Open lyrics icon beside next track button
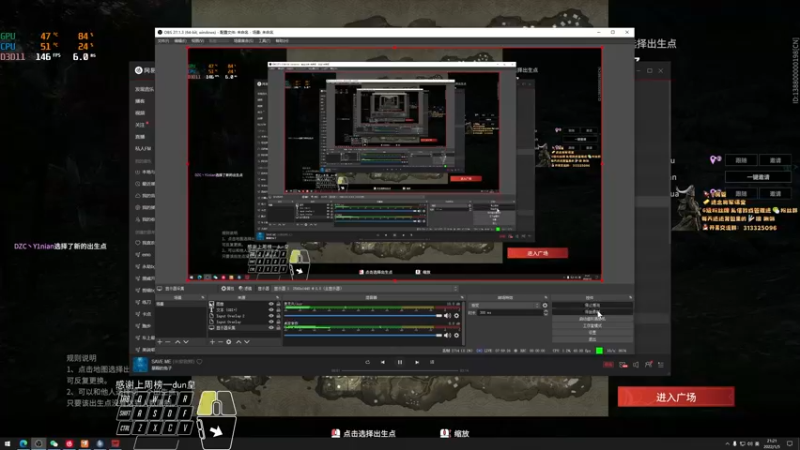This screenshot has height=450, width=800. click(432, 362)
